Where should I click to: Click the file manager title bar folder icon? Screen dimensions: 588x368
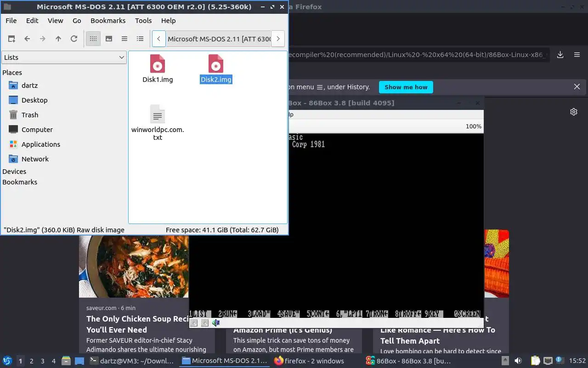pyautogui.click(x=7, y=7)
